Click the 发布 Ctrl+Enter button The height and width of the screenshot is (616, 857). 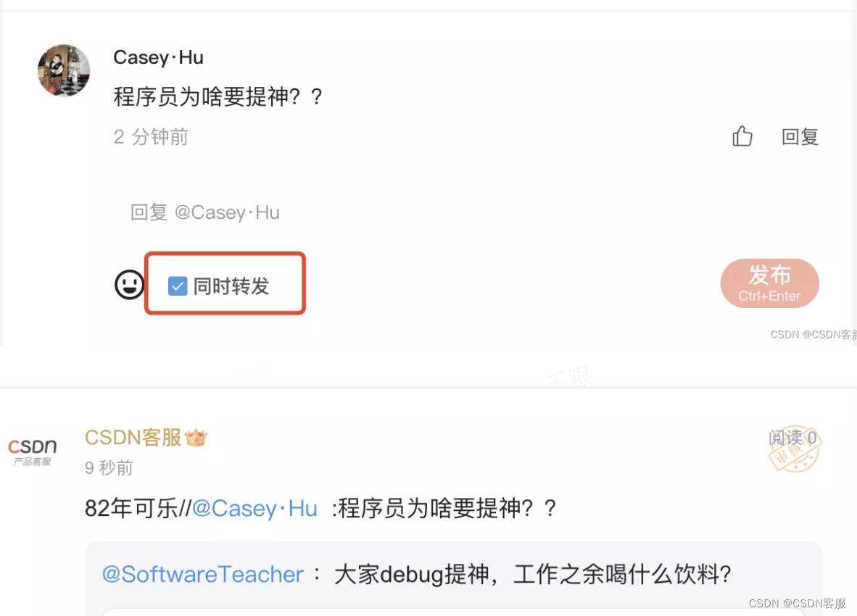click(x=769, y=283)
